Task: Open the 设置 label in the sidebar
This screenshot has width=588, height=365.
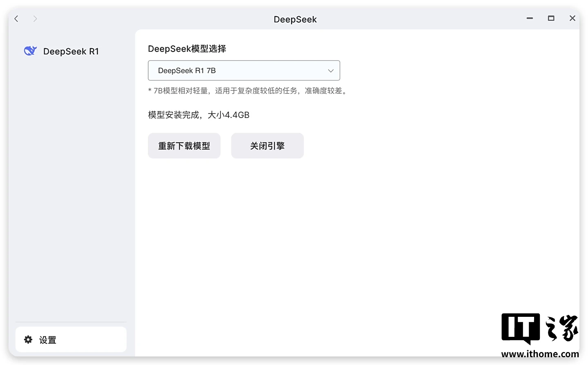Action: [47, 340]
